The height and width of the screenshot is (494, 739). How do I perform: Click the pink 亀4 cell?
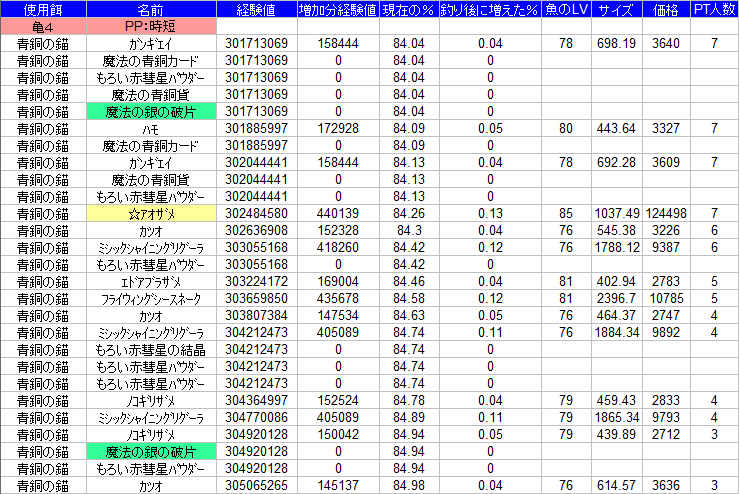coord(43,26)
